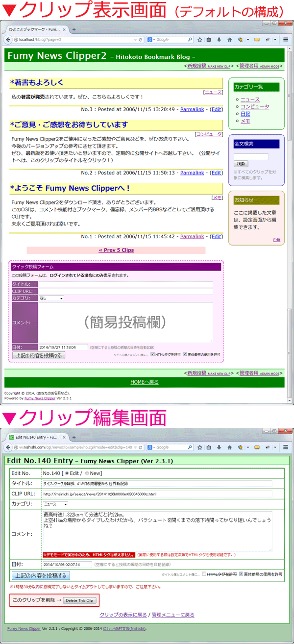
Task: Bookmark the nishishi.com edit page with star
Action: tap(200, 447)
